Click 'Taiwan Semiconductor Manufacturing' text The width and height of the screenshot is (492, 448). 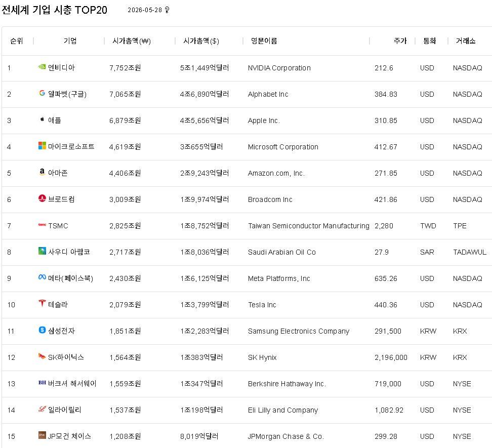[x=309, y=226]
